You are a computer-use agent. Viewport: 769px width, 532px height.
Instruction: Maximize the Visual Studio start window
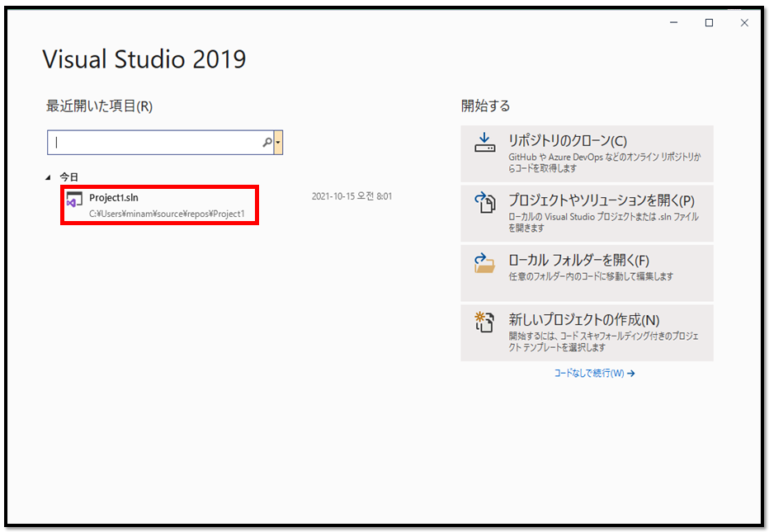tap(709, 22)
